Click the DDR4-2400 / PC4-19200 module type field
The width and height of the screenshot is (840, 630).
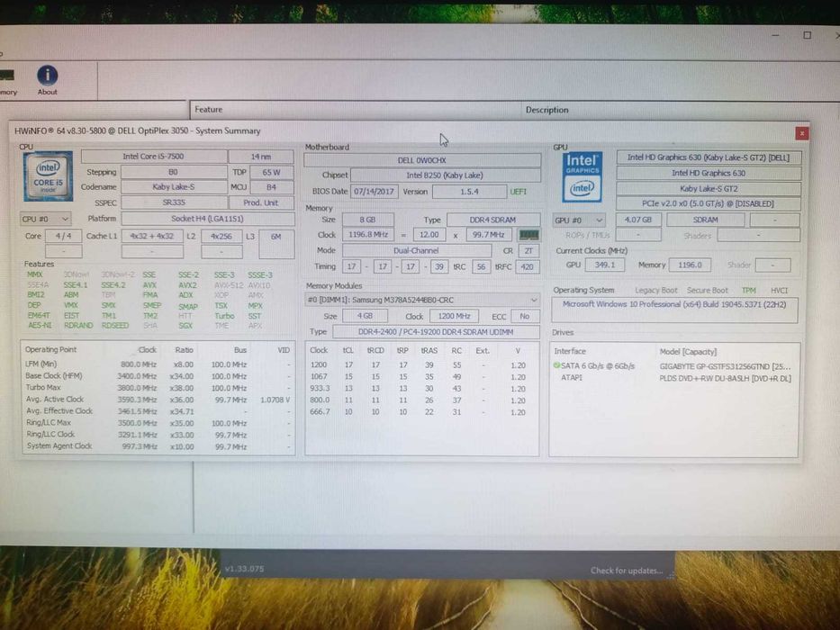pos(436,332)
